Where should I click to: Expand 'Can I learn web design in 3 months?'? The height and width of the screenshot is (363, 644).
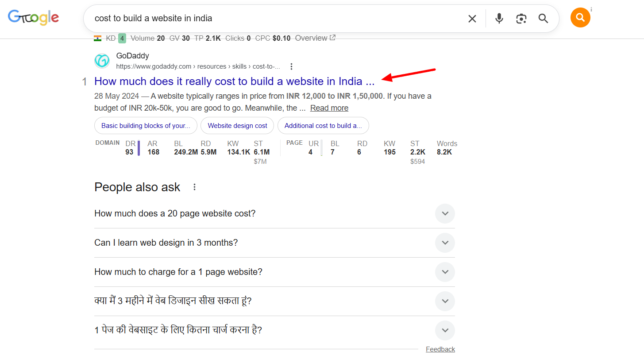445,243
